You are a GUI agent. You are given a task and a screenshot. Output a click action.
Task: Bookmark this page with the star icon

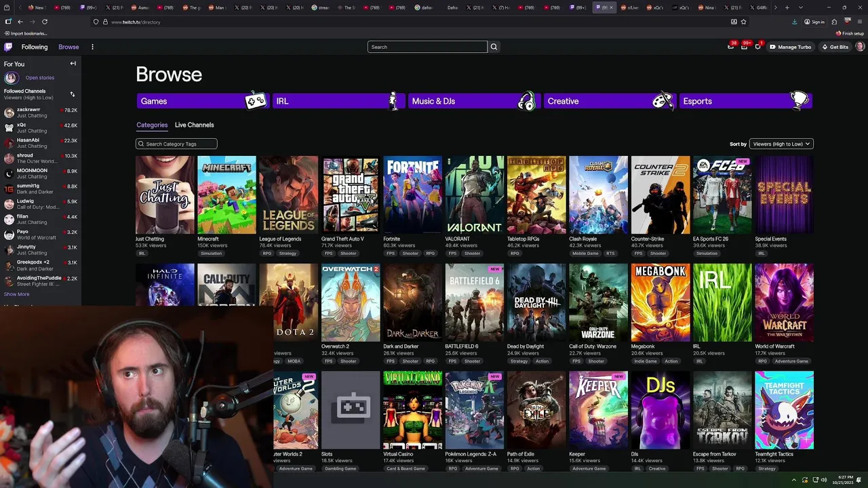pos(744,22)
